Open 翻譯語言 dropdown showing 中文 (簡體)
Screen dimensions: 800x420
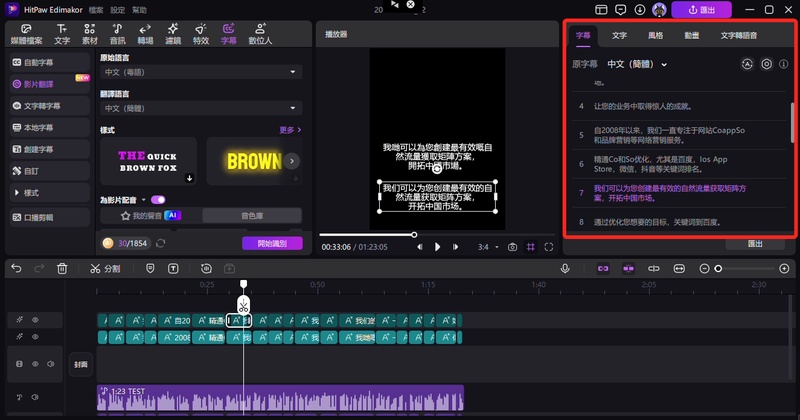pyautogui.click(x=201, y=108)
